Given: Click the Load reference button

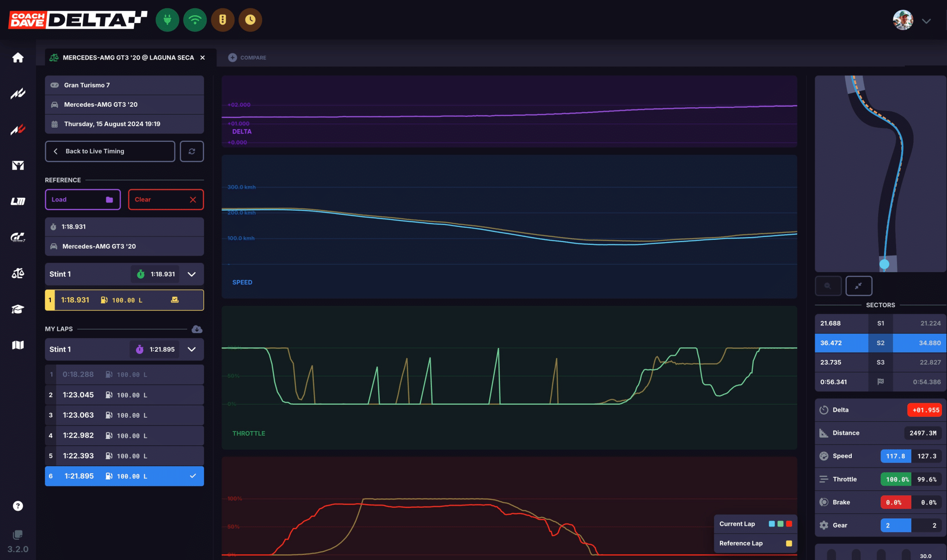Looking at the screenshot, I should (x=83, y=200).
